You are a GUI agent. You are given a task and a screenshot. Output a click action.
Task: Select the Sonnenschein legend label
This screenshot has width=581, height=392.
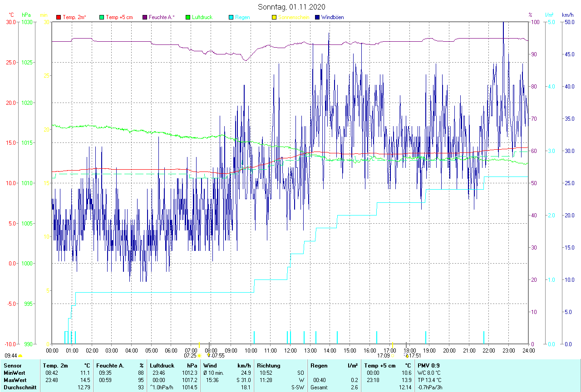[294, 17]
